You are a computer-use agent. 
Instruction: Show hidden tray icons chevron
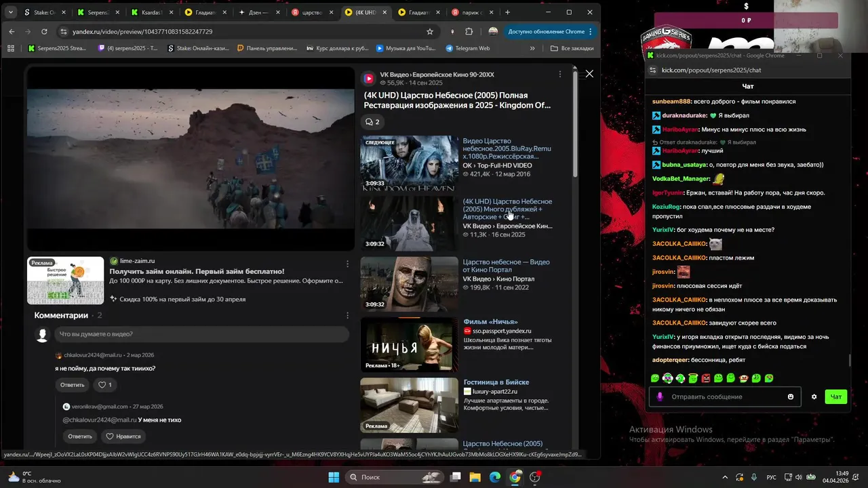(725, 477)
